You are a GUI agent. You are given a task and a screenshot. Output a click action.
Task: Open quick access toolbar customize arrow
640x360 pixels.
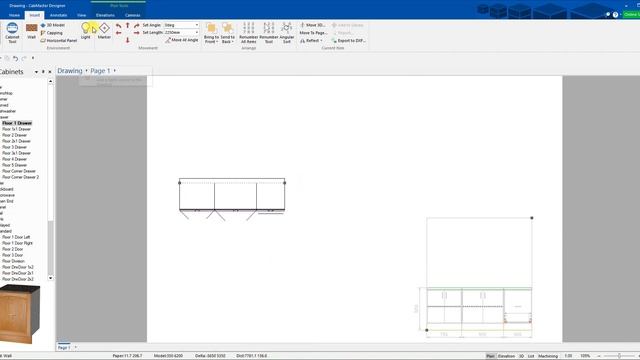point(33,58)
